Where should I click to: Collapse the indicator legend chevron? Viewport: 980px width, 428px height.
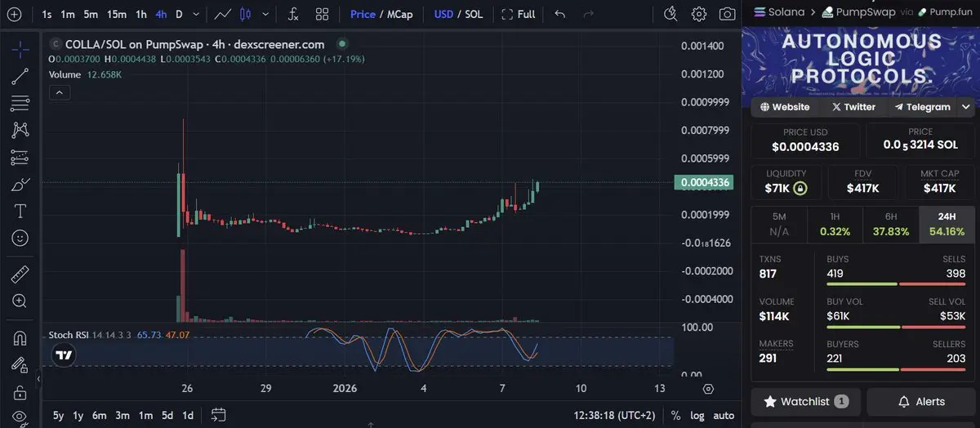[x=59, y=92]
